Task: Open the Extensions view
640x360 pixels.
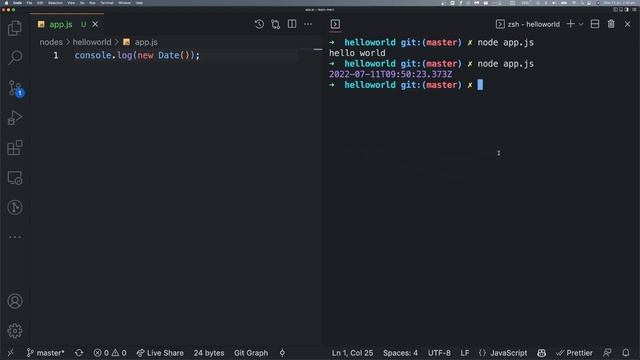Action: [15, 148]
